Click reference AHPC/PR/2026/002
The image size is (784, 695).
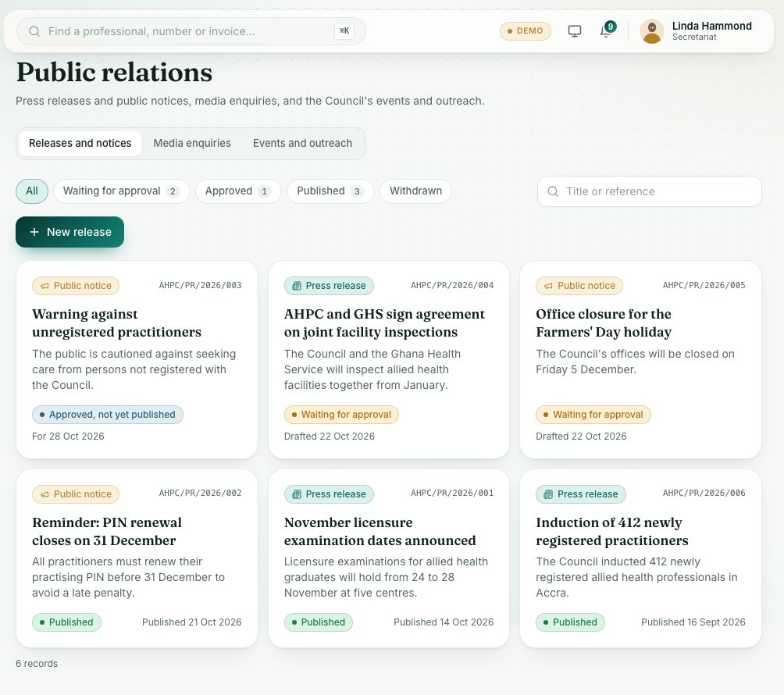click(200, 493)
